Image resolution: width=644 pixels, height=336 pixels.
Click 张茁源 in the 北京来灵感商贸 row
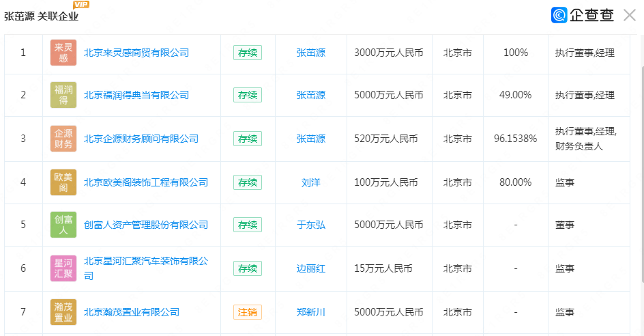(311, 53)
